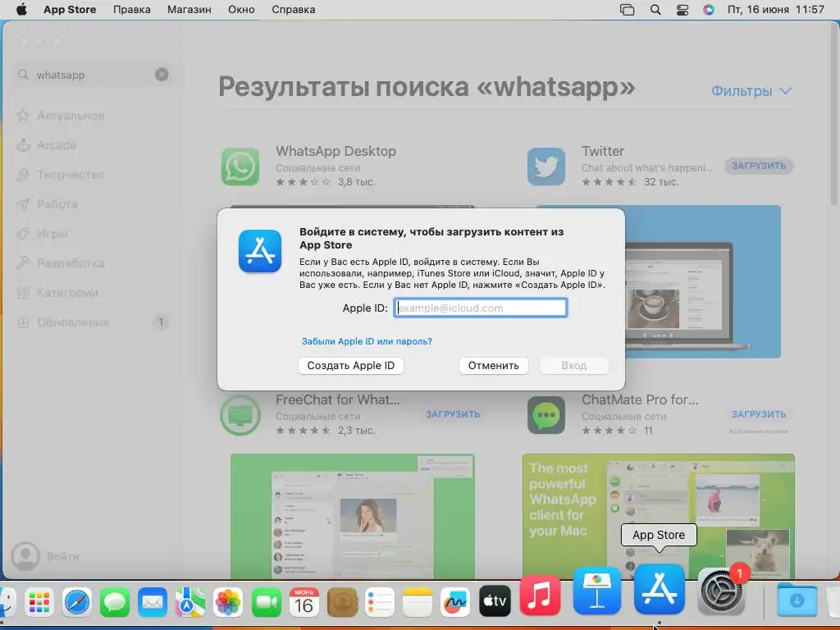
Task: Open Mail from the Dock
Action: (152, 601)
